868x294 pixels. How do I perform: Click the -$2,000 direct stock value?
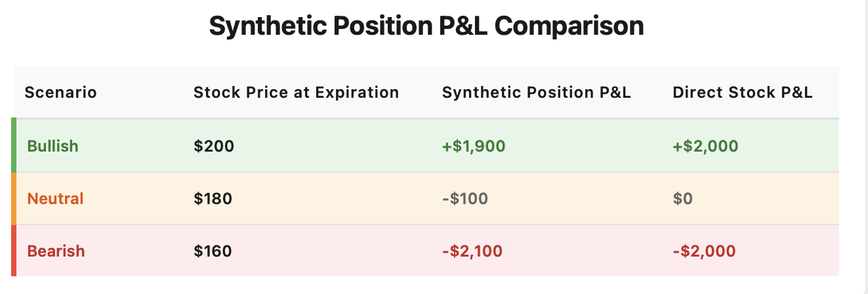point(704,251)
